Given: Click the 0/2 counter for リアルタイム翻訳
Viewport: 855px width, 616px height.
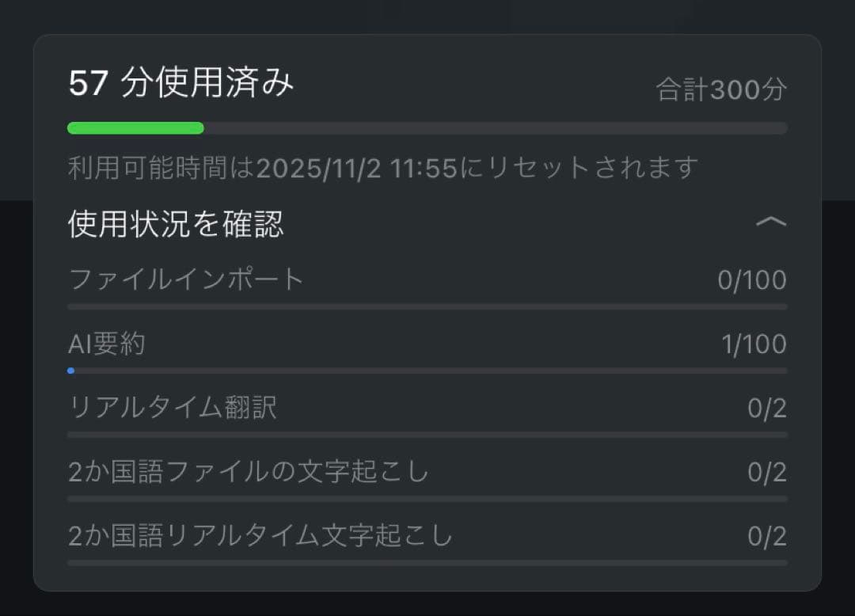Looking at the screenshot, I should tap(769, 408).
